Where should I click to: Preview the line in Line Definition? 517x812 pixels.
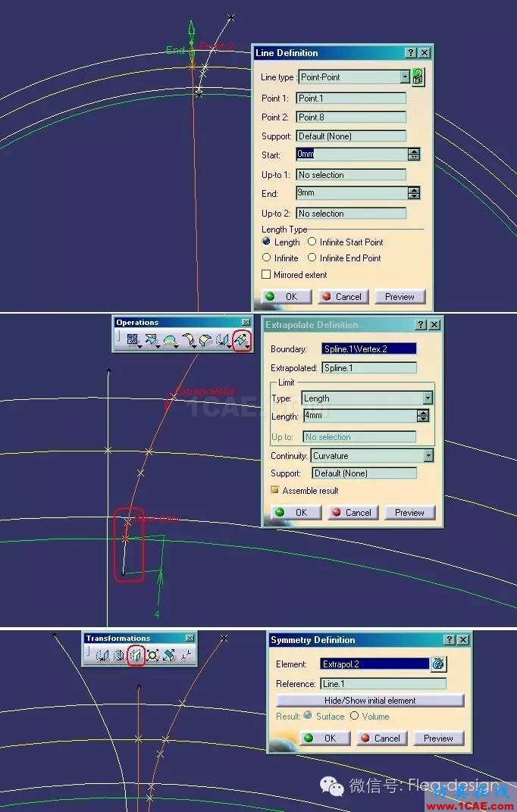[399, 297]
